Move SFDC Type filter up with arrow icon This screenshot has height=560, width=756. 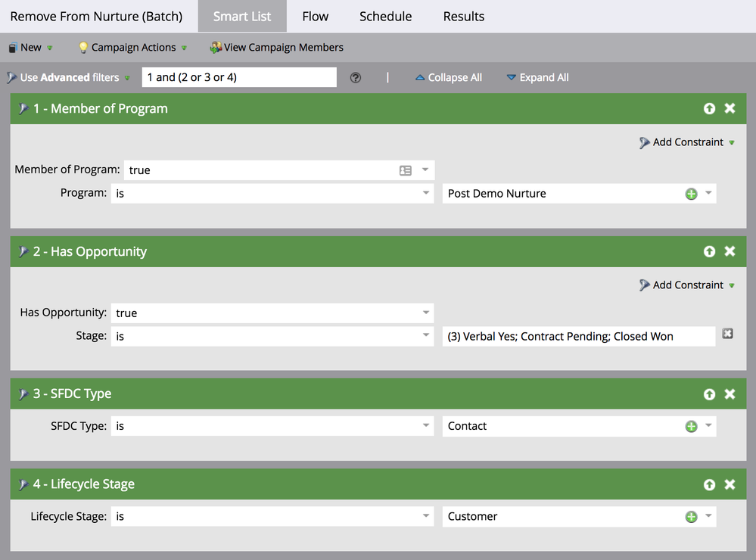coord(709,394)
